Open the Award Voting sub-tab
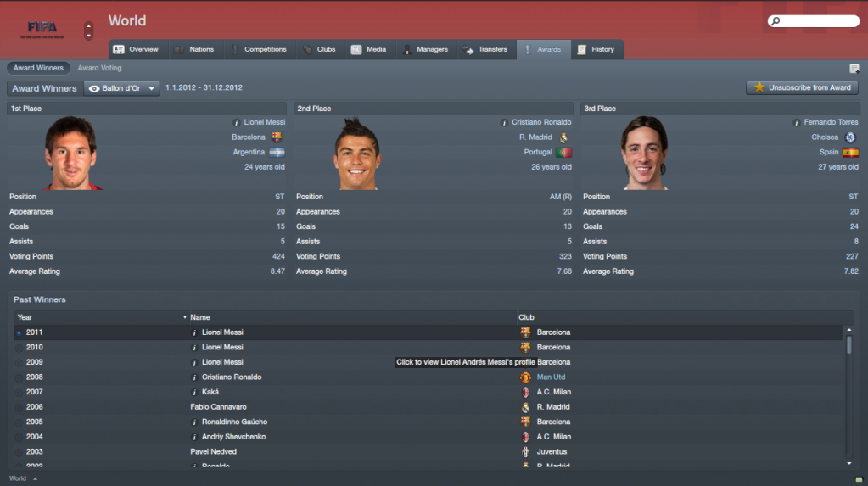Viewport: 868px width, 486px height. pyautogui.click(x=99, y=68)
